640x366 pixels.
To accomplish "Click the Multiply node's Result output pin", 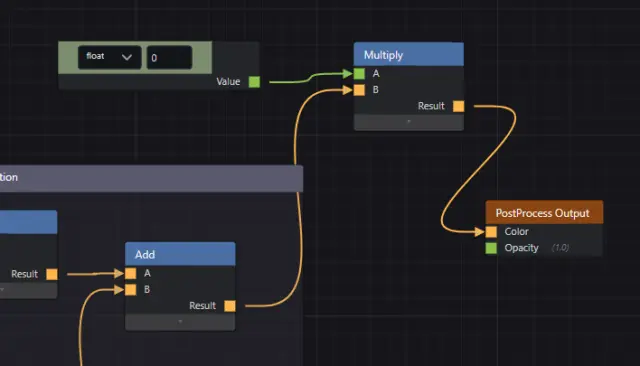I will pos(458,106).
